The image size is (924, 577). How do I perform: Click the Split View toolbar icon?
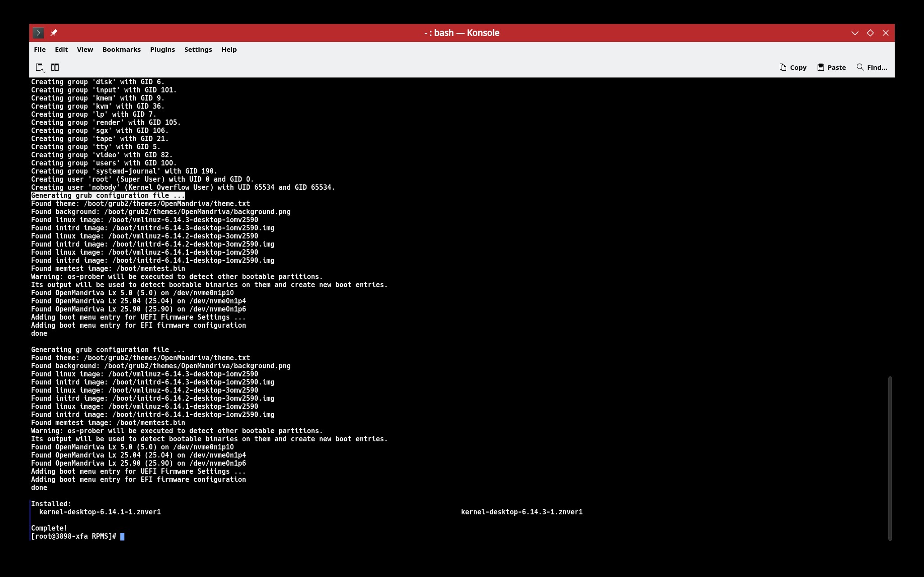coord(55,67)
